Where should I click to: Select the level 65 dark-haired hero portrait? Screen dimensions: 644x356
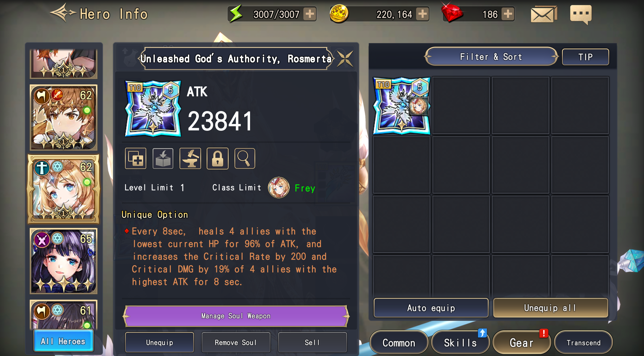click(64, 261)
